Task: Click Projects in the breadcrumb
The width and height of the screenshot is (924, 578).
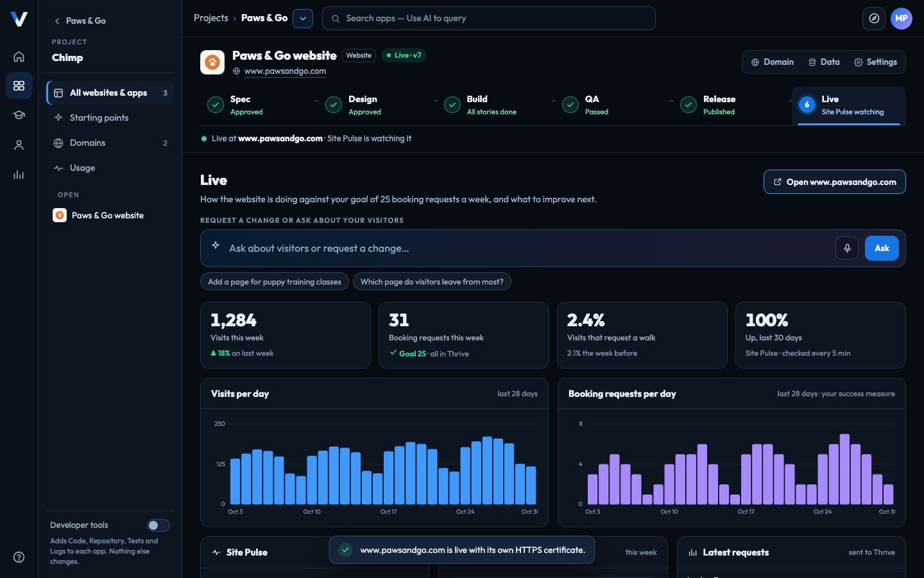Action: [x=211, y=18]
